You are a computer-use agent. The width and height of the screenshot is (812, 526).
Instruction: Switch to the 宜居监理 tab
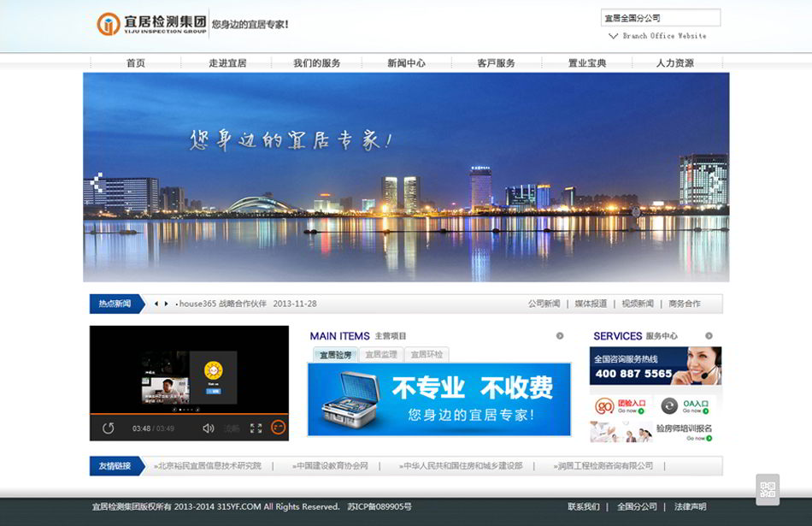[381, 354]
